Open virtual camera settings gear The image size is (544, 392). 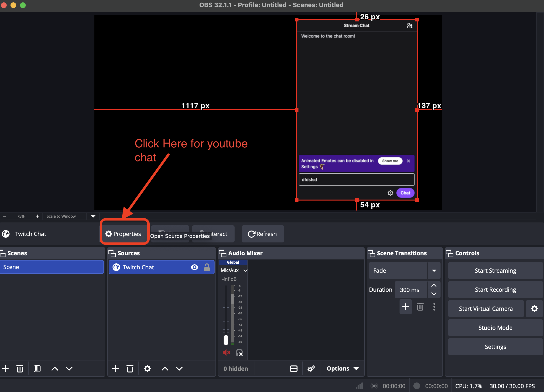tap(534, 309)
